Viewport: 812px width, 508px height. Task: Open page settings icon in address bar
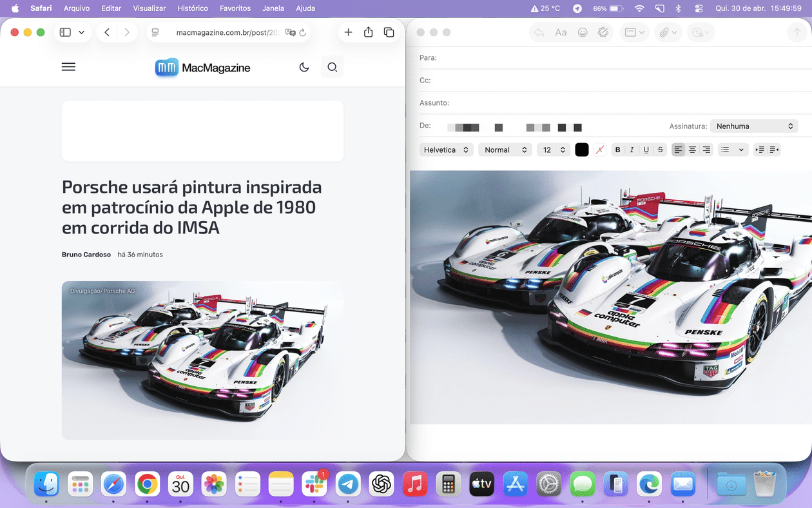pyautogui.click(x=155, y=32)
